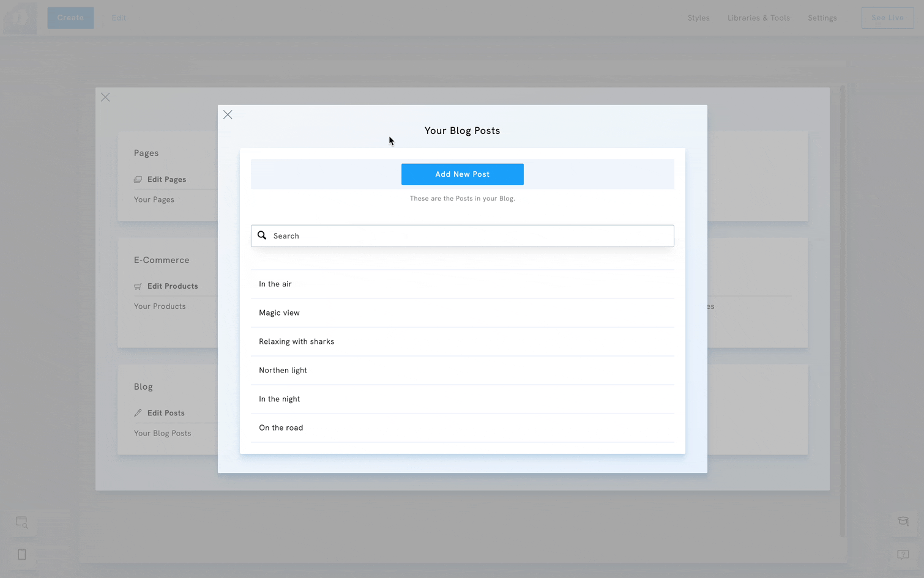Click the page search icon bottom-left
The height and width of the screenshot is (578, 924).
pyautogui.click(x=21, y=522)
